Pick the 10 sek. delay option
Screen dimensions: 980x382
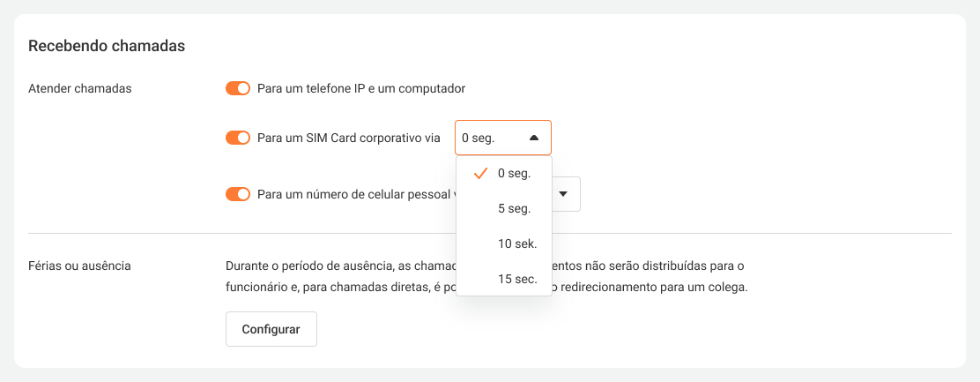(x=516, y=243)
